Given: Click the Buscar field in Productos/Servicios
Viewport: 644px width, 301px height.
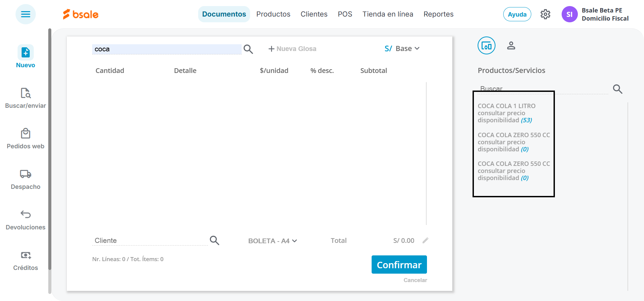Looking at the screenshot, I should click(543, 89).
